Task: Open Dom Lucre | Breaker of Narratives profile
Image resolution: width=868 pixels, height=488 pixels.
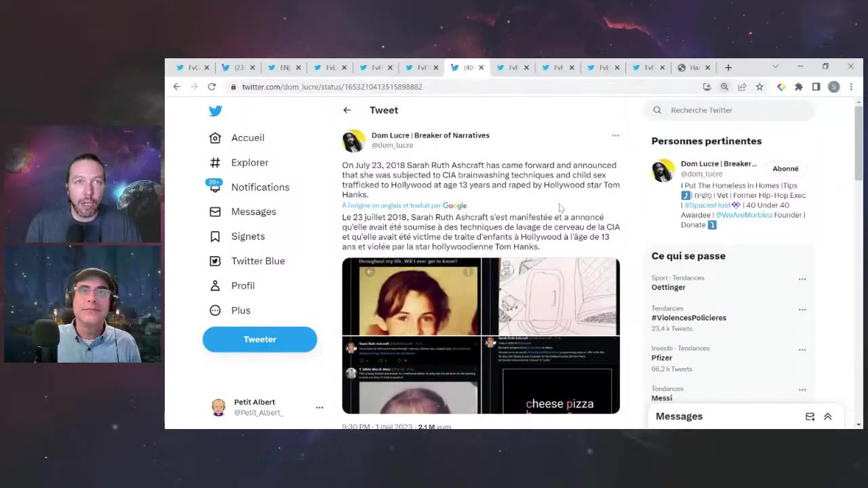Action: tap(431, 135)
